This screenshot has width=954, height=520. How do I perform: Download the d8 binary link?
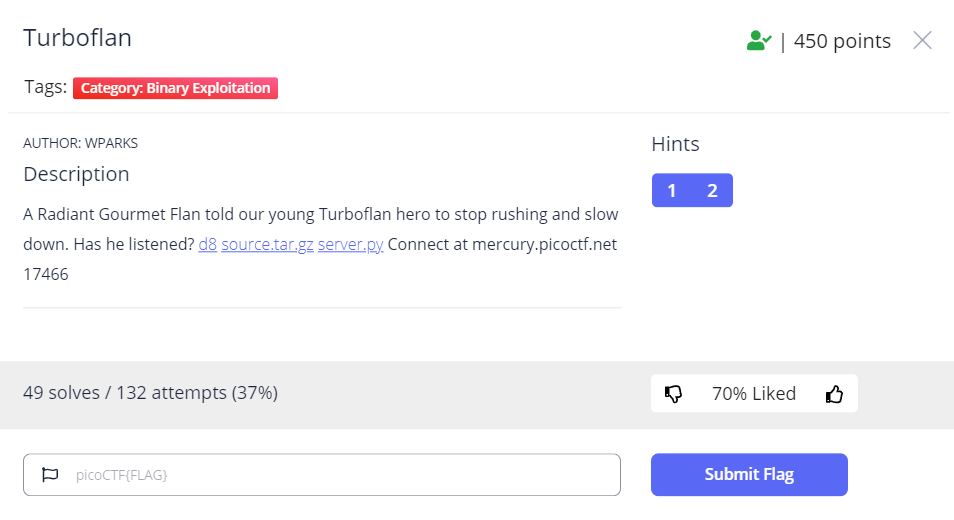click(x=207, y=244)
